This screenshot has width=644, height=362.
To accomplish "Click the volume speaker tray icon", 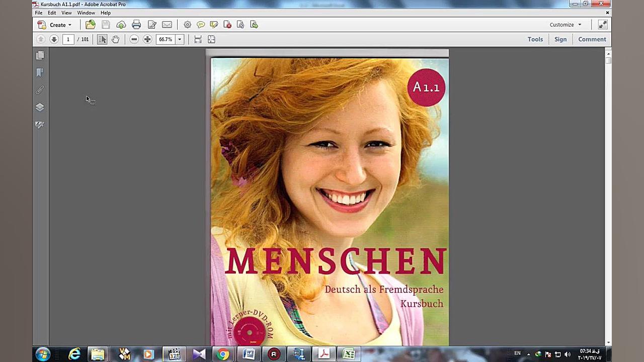I will click(x=568, y=354).
